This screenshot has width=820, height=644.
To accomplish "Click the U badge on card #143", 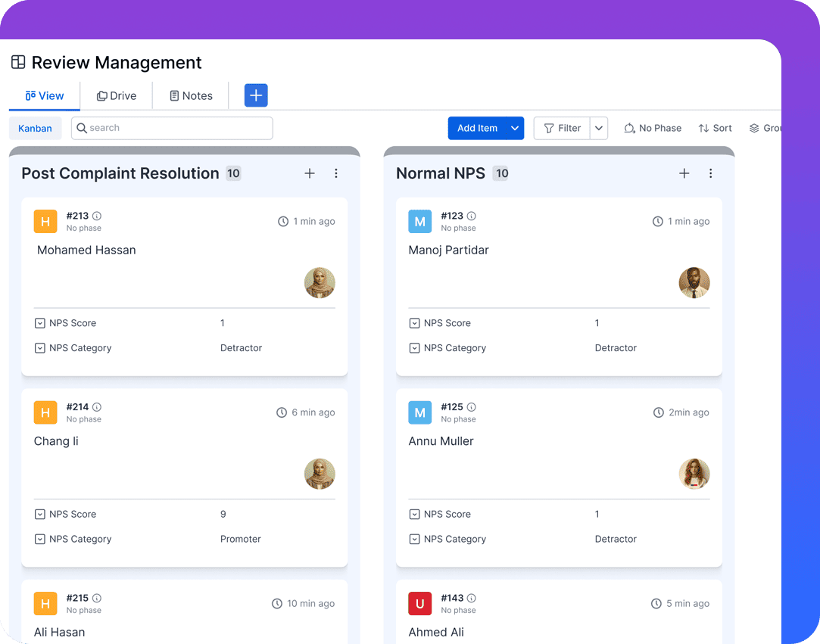I will pos(420,603).
